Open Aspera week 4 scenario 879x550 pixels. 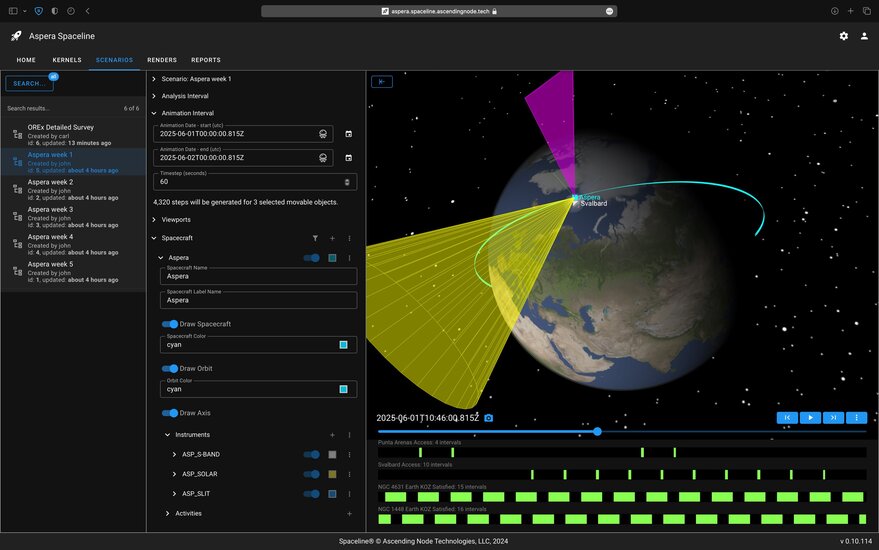point(73,245)
